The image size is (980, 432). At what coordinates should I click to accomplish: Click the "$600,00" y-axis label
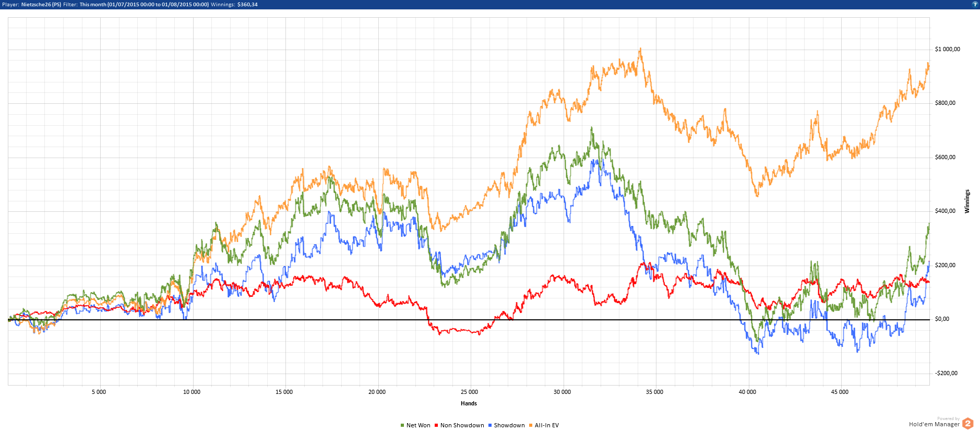945,157
